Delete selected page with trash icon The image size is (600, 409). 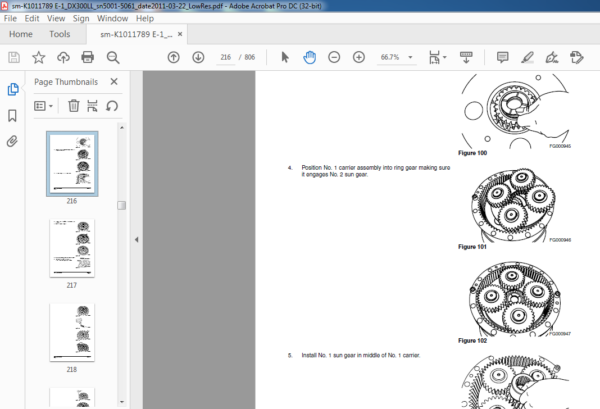[73, 106]
